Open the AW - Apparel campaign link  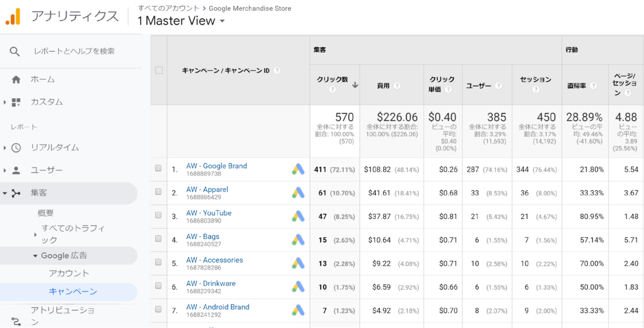(207, 189)
